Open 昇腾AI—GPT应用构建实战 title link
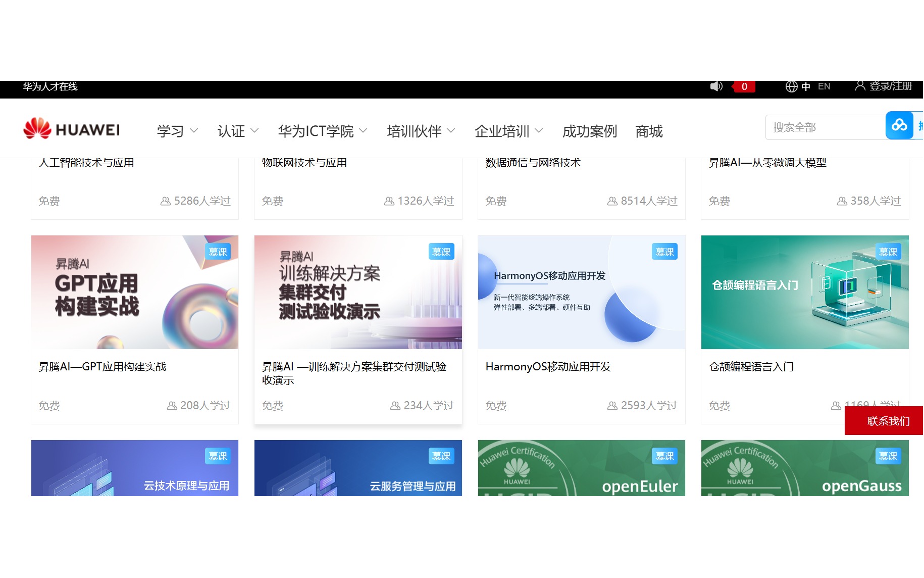Image resolution: width=924 pixels, height=578 pixels. pyautogui.click(x=102, y=366)
